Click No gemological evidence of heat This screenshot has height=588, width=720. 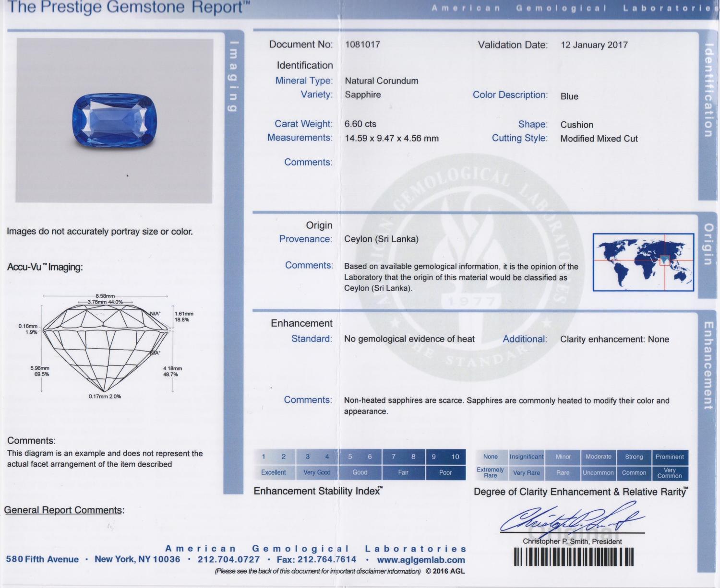tap(409, 339)
